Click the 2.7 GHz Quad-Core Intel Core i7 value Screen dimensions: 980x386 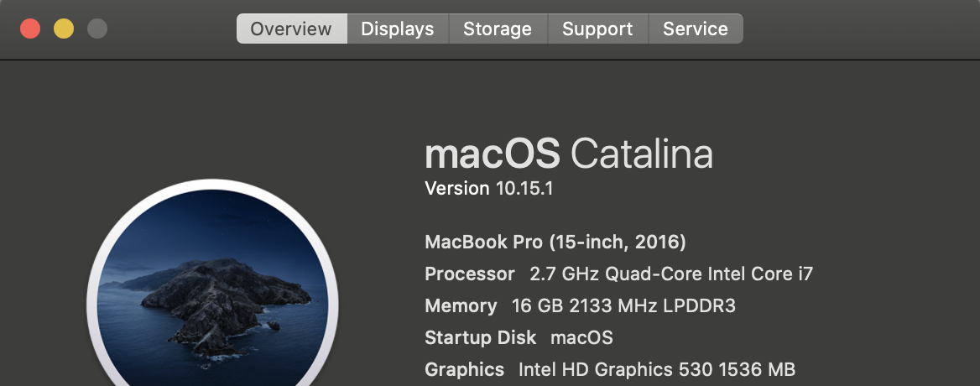click(671, 274)
